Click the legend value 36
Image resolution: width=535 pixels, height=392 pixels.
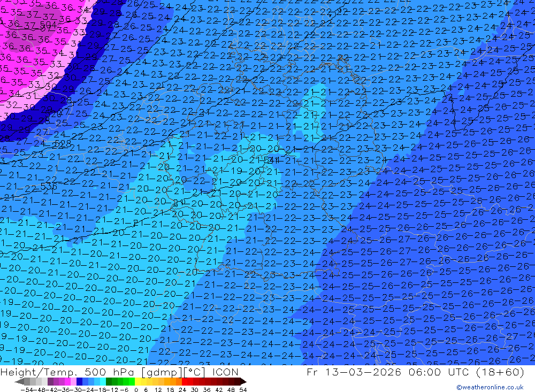point(207,390)
